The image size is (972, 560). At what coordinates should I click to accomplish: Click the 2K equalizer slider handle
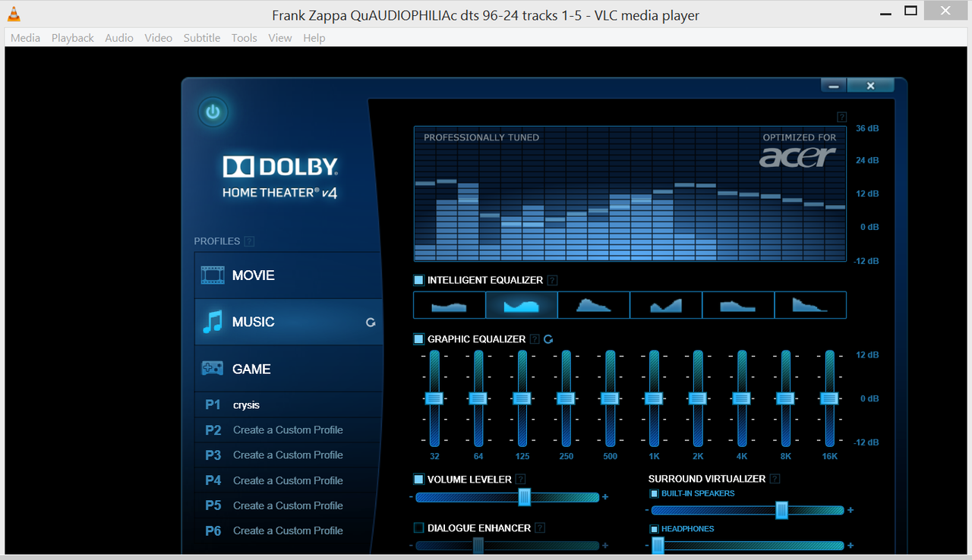(698, 398)
